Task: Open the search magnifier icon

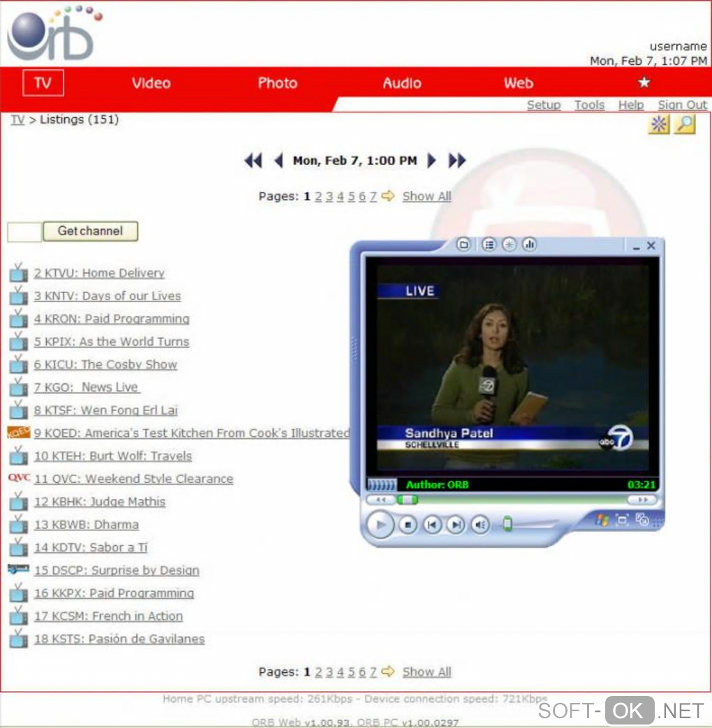Action: click(x=685, y=124)
